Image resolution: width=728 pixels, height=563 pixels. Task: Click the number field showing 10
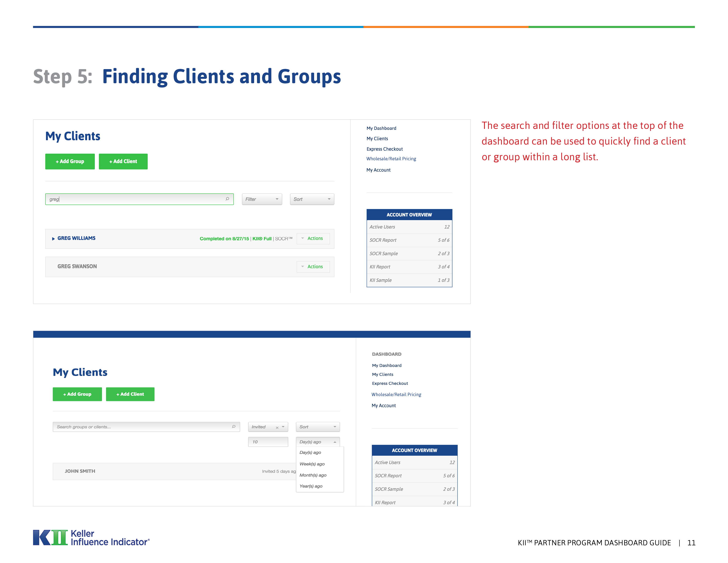[268, 442]
